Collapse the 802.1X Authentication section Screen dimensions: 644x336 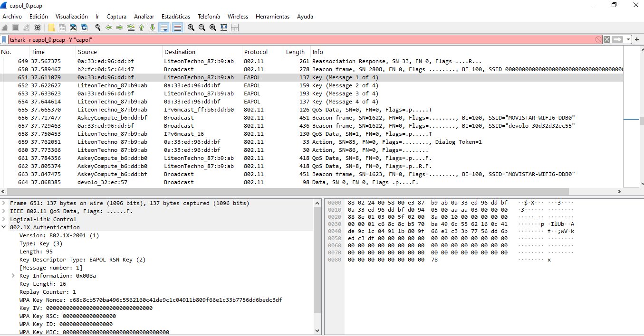tap(4, 227)
